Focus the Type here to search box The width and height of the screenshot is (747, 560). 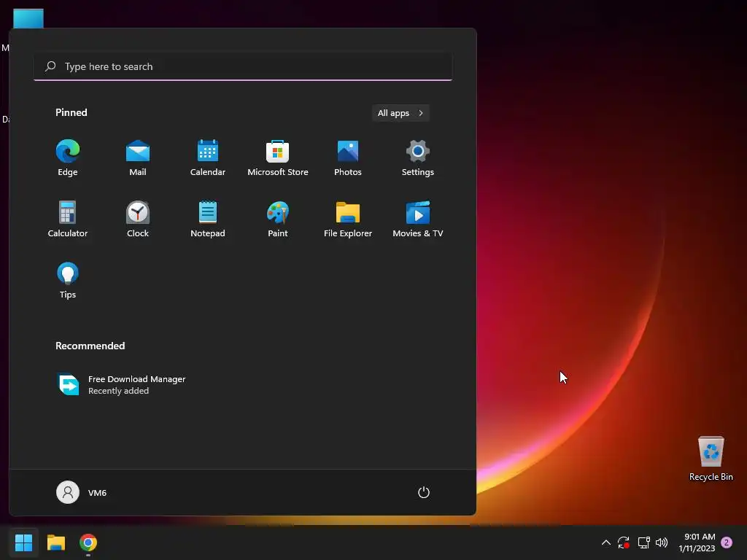pyautogui.click(x=243, y=66)
